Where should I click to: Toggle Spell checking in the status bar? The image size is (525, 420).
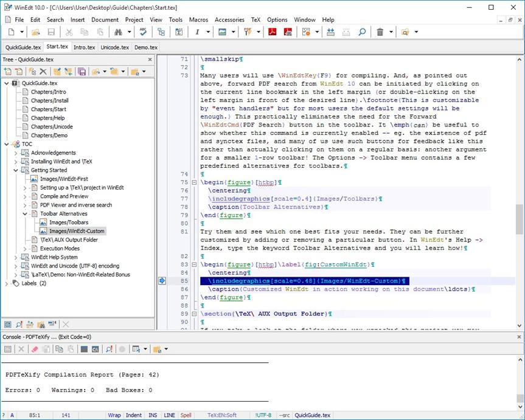[x=186, y=415]
